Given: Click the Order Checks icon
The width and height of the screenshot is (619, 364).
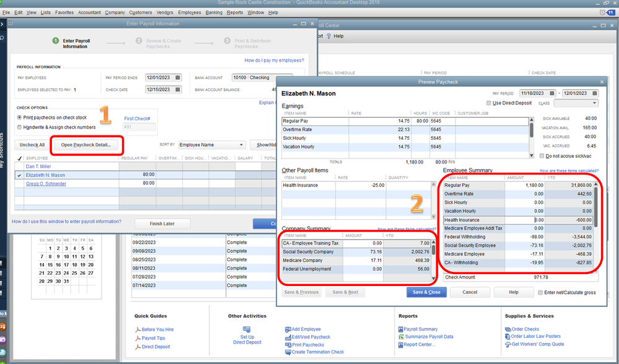Looking at the screenshot, I should tap(507, 329).
